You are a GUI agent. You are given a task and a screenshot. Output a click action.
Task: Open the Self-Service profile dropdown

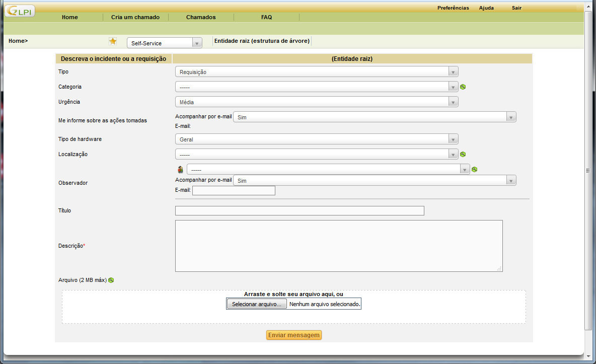coord(164,43)
